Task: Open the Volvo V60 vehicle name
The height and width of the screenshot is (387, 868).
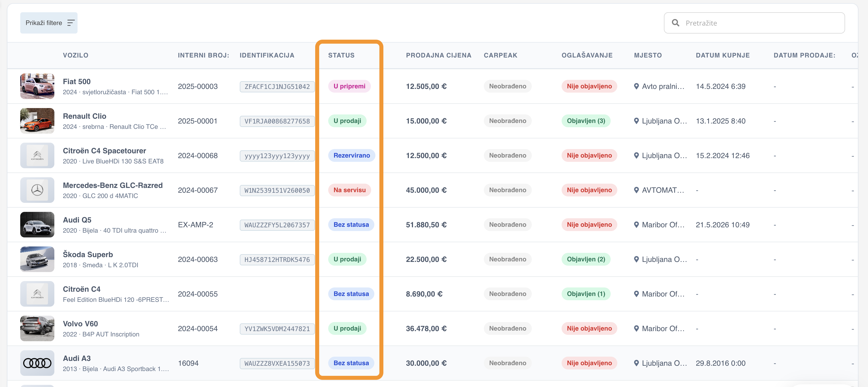Action: click(x=80, y=324)
